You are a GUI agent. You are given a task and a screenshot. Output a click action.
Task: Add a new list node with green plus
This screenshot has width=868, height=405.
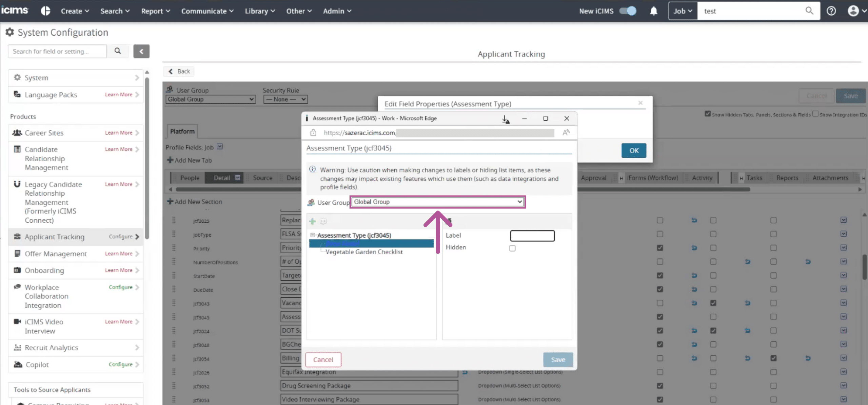pos(312,221)
